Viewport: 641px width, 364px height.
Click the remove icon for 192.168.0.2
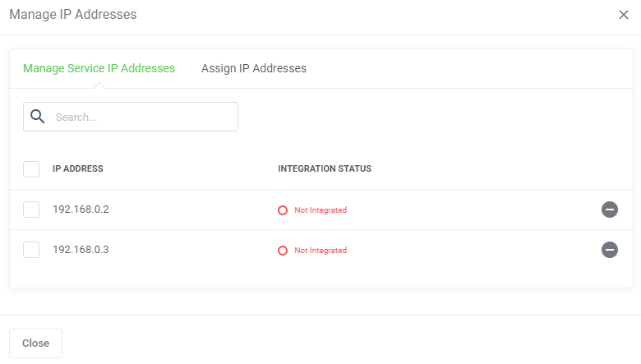coord(609,210)
